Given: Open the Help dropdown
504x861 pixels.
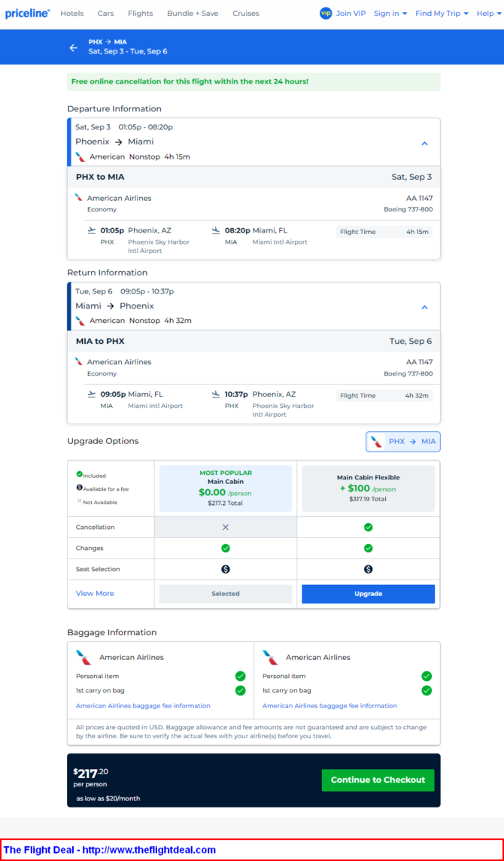Looking at the screenshot, I should coord(488,14).
